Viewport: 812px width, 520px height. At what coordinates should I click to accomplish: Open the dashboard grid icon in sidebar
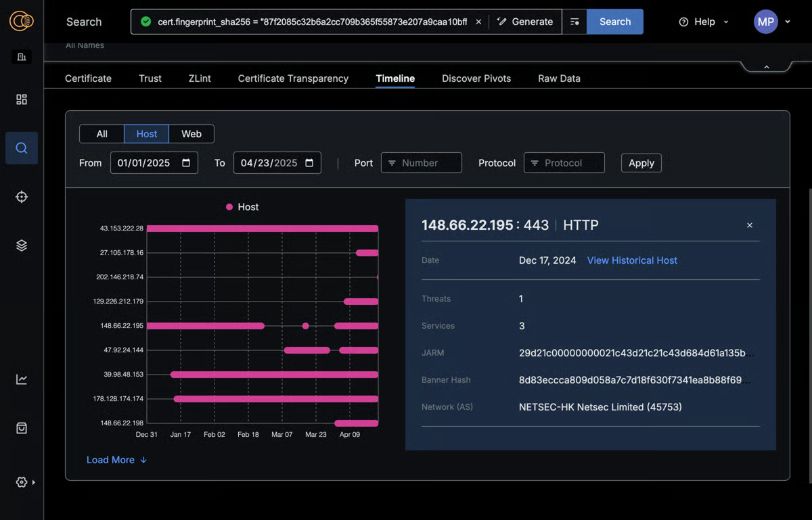point(21,99)
